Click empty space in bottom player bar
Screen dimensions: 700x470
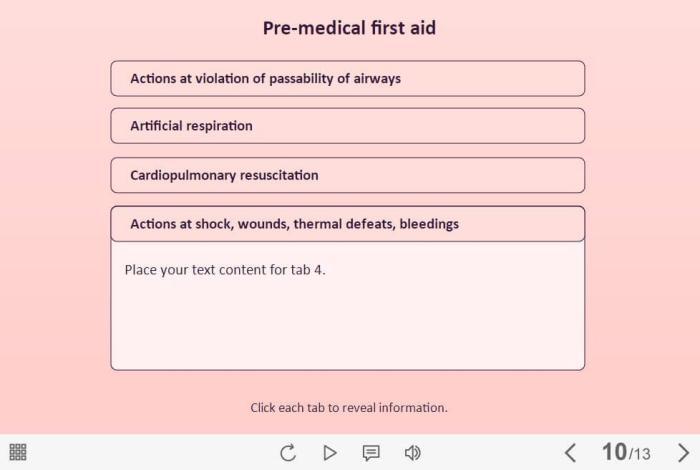[x=150, y=452]
